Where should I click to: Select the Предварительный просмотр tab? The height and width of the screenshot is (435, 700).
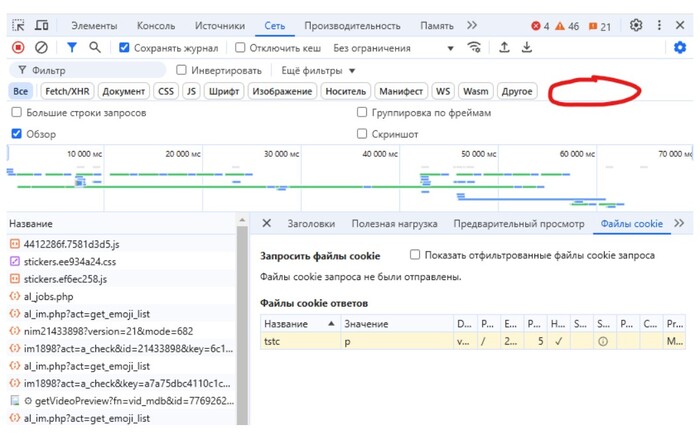519,224
